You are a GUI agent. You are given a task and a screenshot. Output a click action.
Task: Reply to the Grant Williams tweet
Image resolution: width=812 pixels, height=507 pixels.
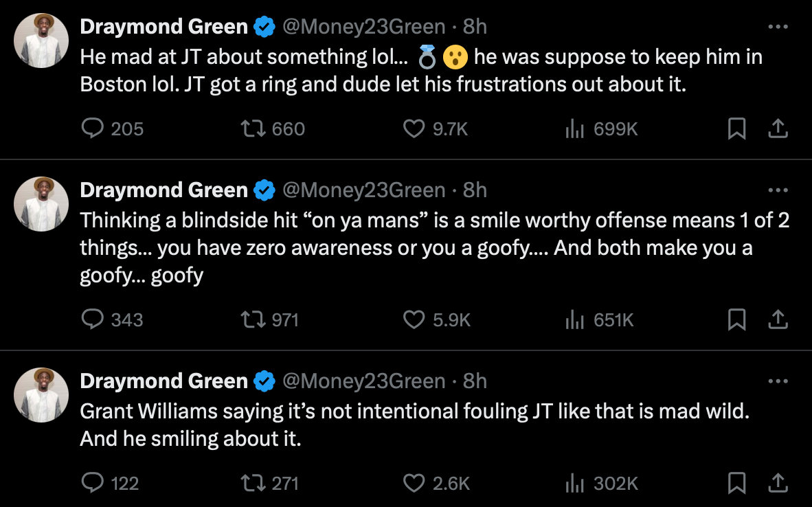[x=93, y=484]
